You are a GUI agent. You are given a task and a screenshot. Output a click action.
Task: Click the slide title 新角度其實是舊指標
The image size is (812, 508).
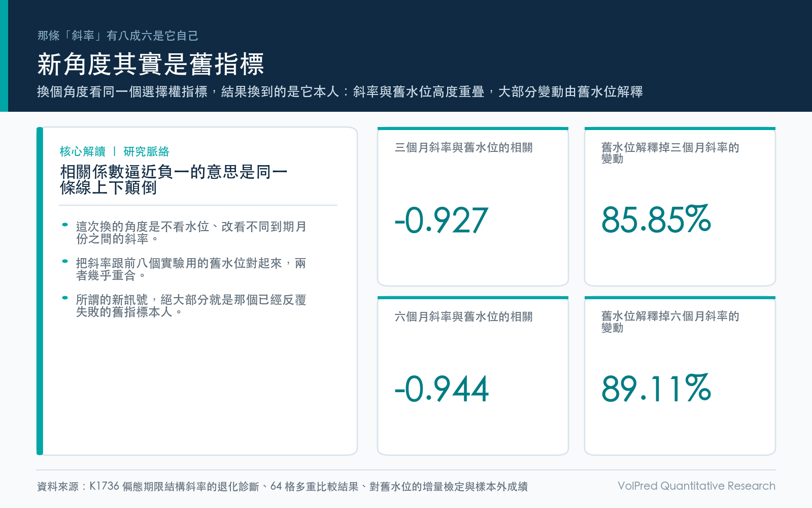coord(151,65)
